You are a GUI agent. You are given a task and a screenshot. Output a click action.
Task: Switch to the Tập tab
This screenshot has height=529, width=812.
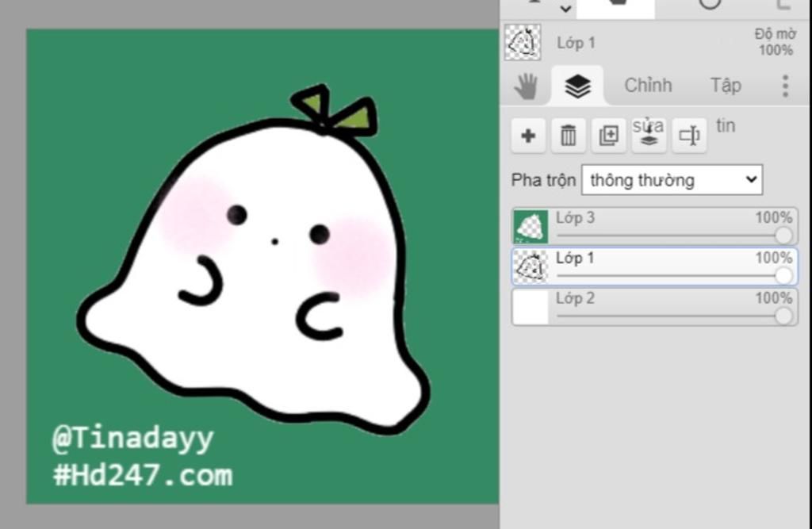(x=726, y=85)
